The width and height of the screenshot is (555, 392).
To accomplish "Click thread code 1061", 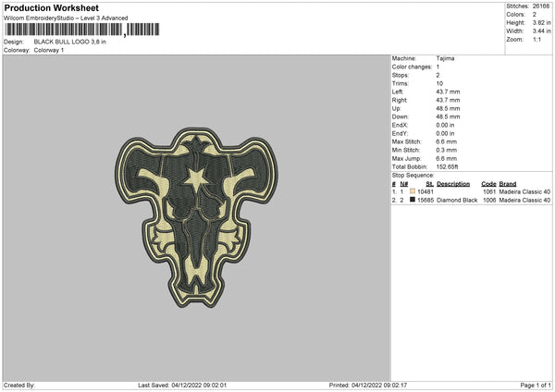I will (x=489, y=191).
